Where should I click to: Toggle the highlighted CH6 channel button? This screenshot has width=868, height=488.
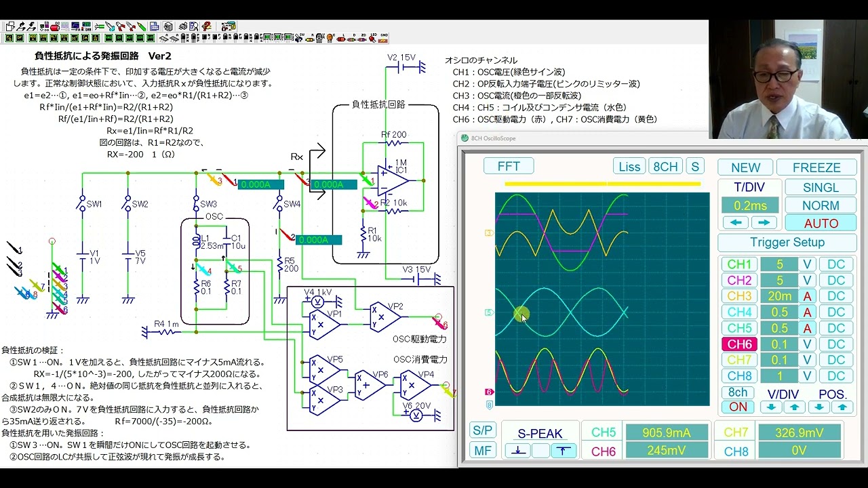(x=739, y=344)
